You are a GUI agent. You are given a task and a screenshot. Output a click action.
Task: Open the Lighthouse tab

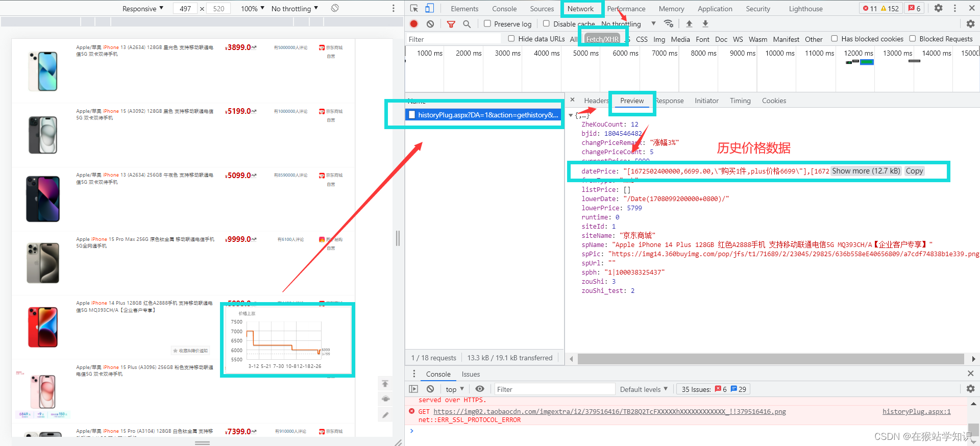pyautogui.click(x=805, y=9)
